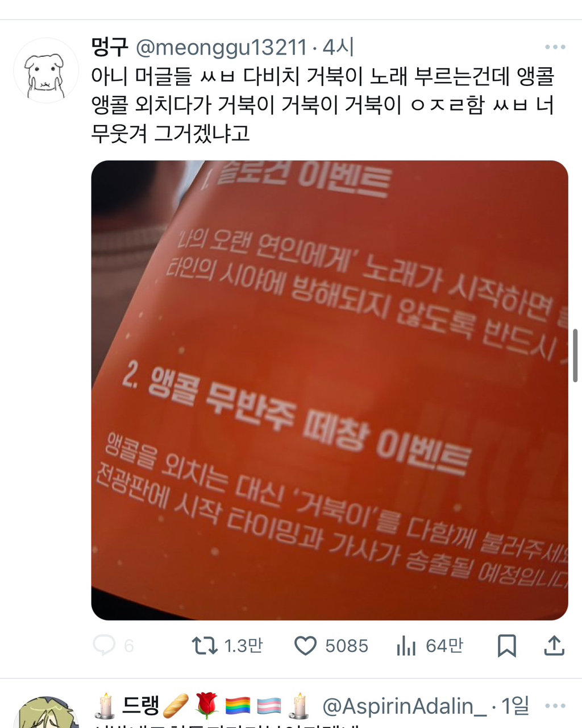Open the @meonggu13211 handle

222,48
